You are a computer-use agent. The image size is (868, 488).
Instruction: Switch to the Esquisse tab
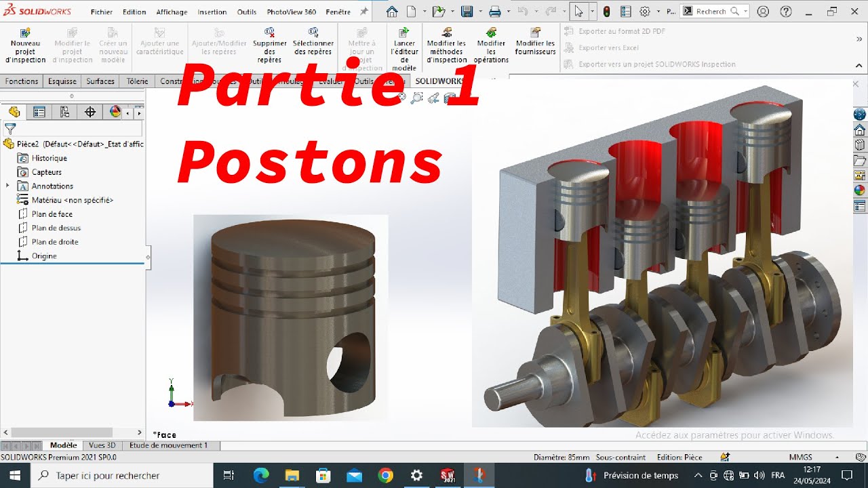62,81
